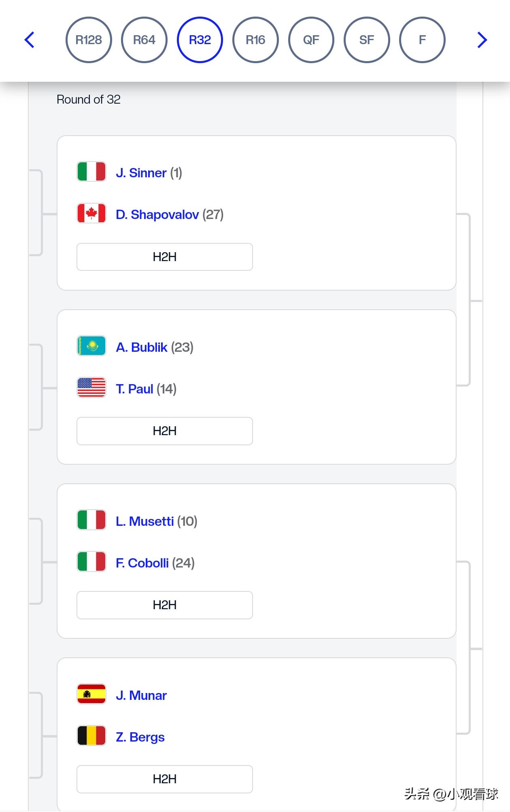Open J. Sinner player profile link
The height and width of the screenshot is (812, 510).
pyautogui.click(x=141, y=173)
